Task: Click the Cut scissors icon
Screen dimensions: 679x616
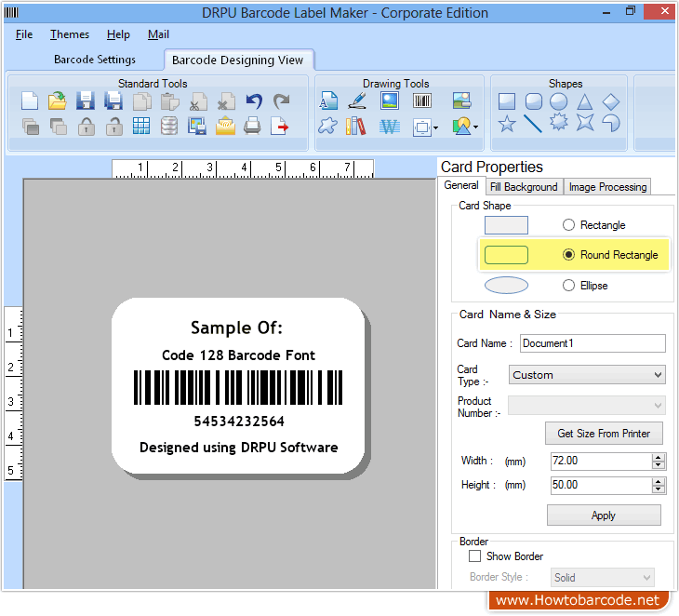Action: click(x=198, y=101)
